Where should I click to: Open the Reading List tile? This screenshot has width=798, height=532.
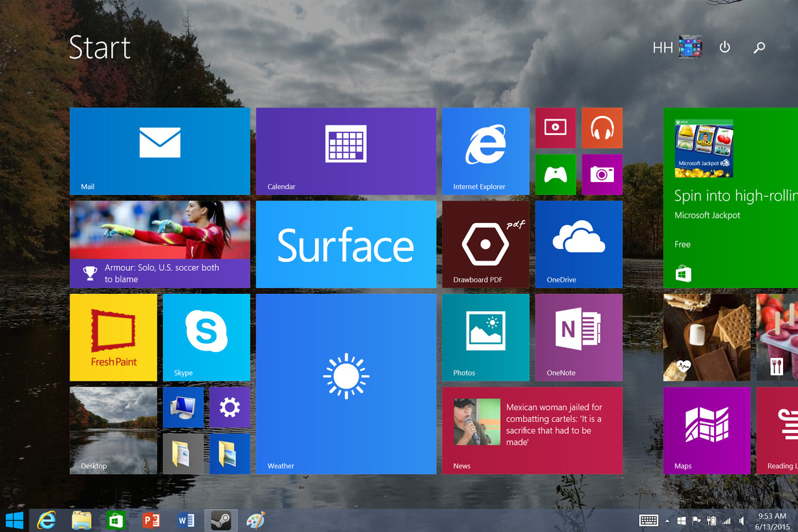point(777,430)
